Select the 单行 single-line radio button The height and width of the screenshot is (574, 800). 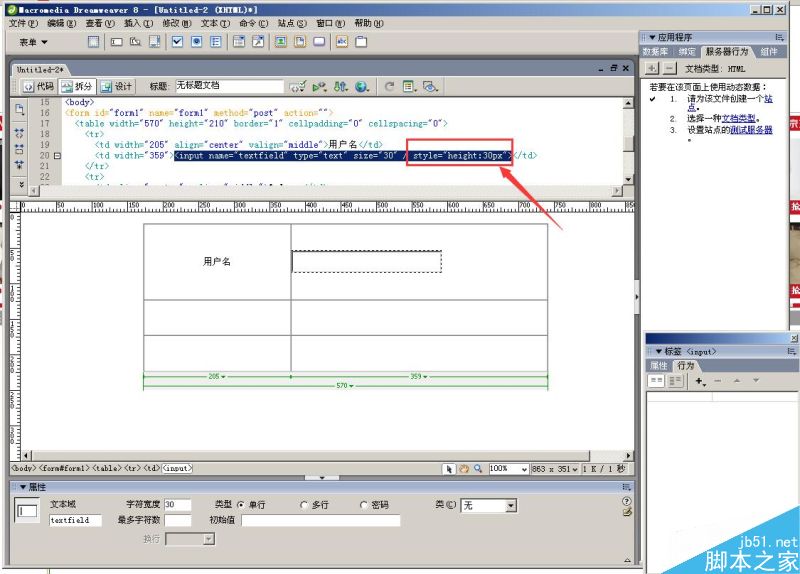click(240, 505)
